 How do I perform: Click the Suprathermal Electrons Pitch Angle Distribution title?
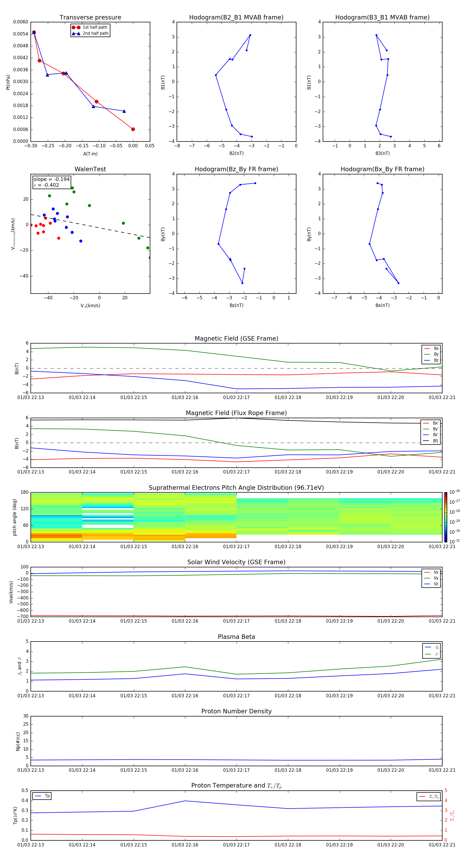pyautogui.click(x=236, y=488)
